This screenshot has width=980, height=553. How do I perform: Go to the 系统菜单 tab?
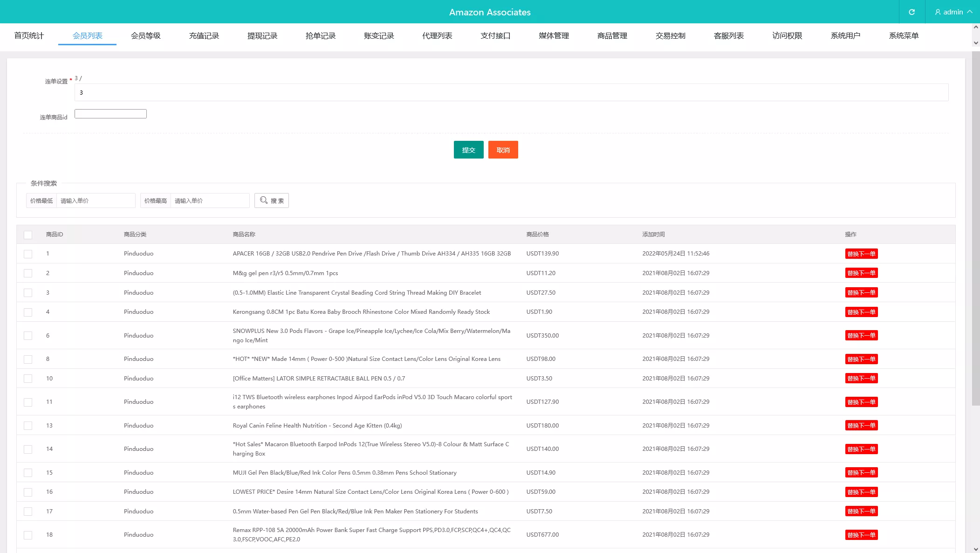(x=903, y=36)
